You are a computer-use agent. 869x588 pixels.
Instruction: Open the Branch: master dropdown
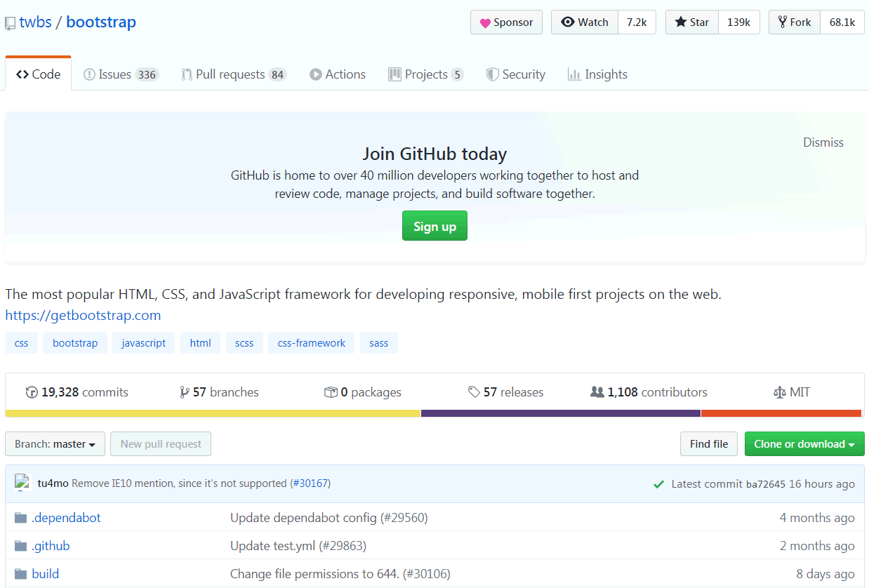[55, 444]
